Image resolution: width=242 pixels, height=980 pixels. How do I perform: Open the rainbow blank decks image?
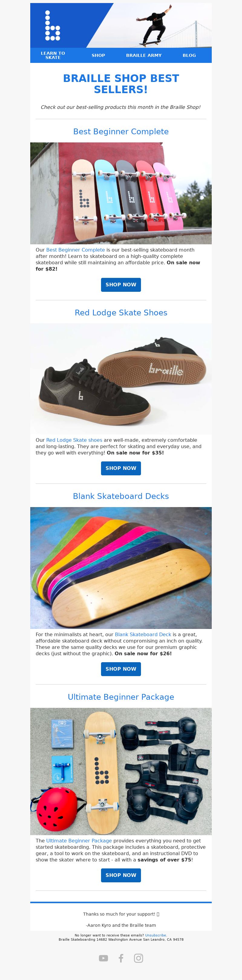tap(121, 568)
